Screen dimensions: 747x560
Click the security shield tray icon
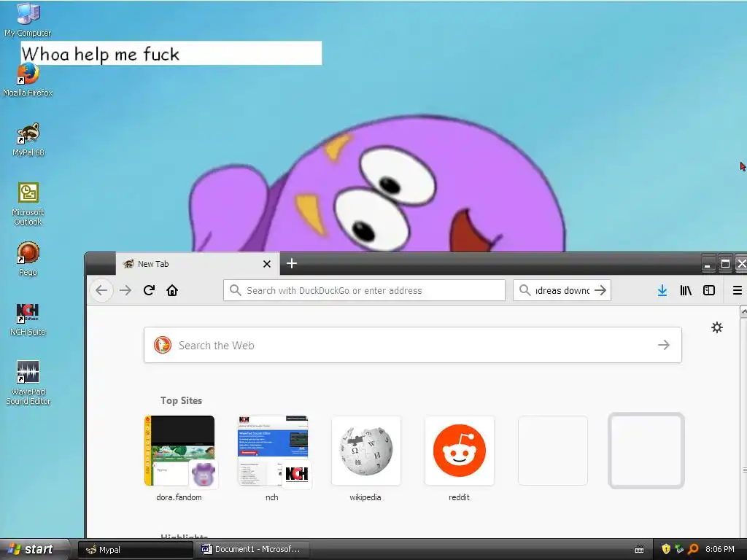tap(666, 549)
